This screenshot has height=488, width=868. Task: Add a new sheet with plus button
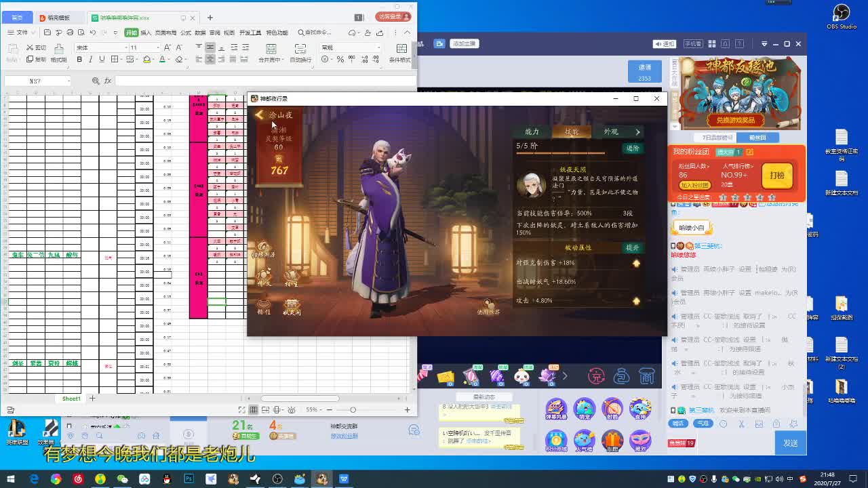92,399
